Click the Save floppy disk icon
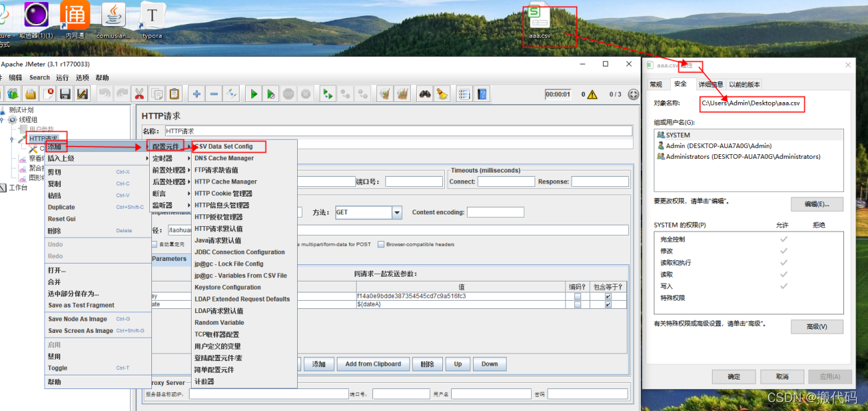This screenshot has height=411, width=868. point(65,94)
